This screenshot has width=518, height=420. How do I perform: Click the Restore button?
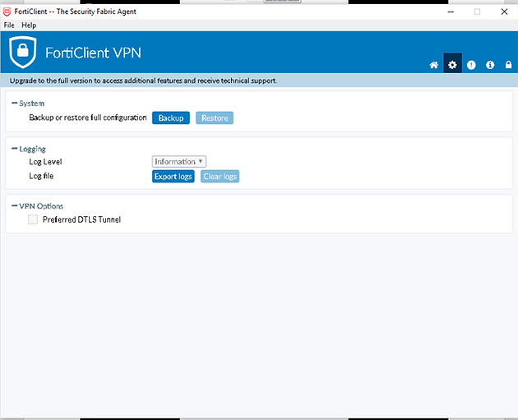215,118
